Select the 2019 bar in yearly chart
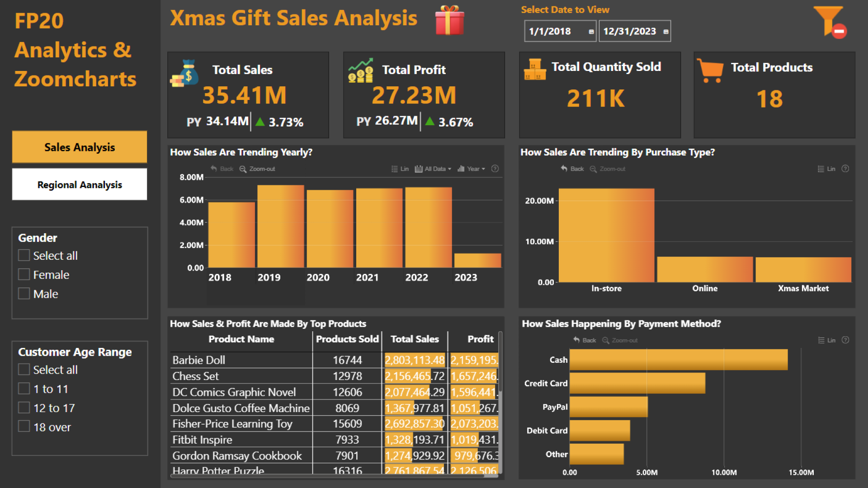The height and width of the screenshot is (488, 868). pos(281,226)
